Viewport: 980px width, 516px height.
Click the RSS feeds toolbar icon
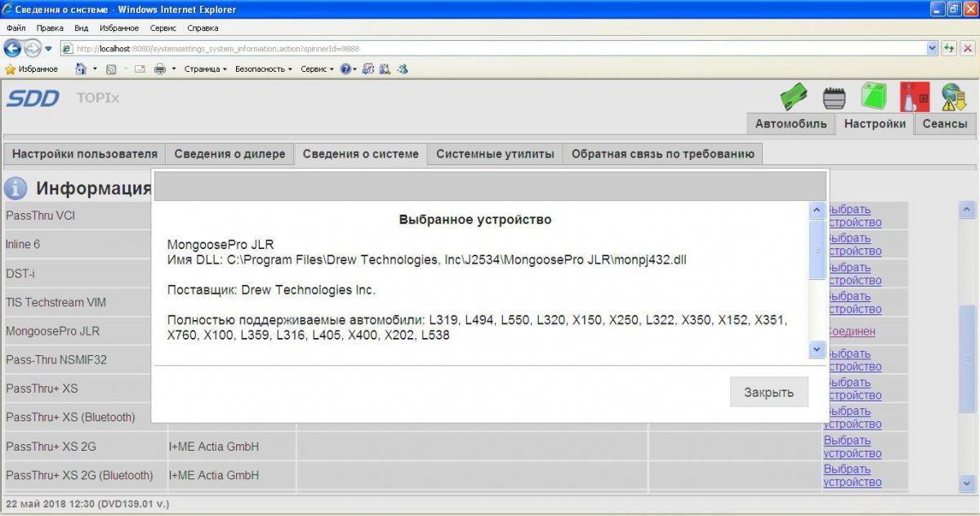pos(111,69)
